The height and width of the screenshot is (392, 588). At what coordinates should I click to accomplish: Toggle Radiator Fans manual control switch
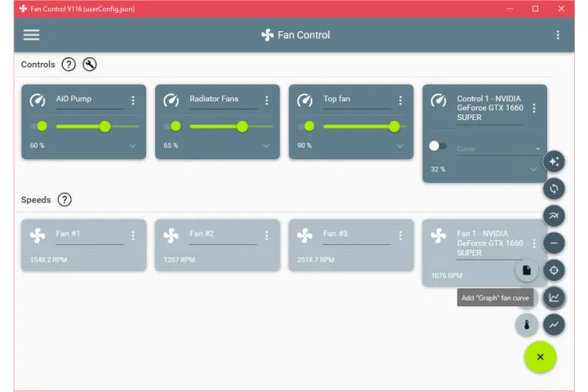(172, 127)
